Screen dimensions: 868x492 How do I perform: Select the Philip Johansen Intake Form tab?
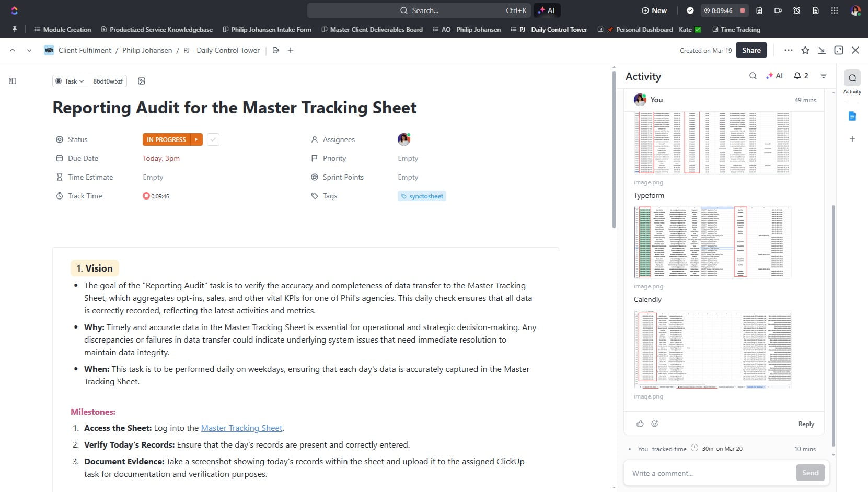pos(267,30)
